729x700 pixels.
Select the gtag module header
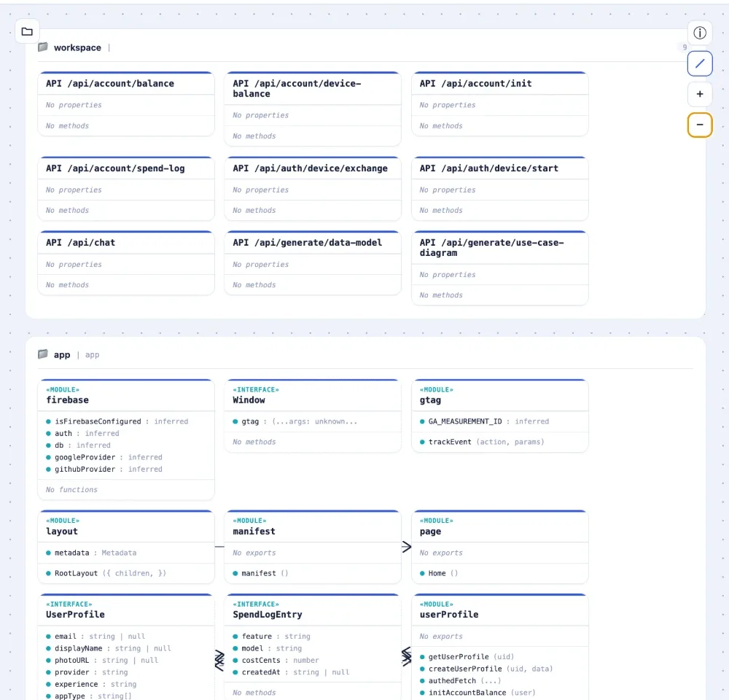(x=500, y=395)
